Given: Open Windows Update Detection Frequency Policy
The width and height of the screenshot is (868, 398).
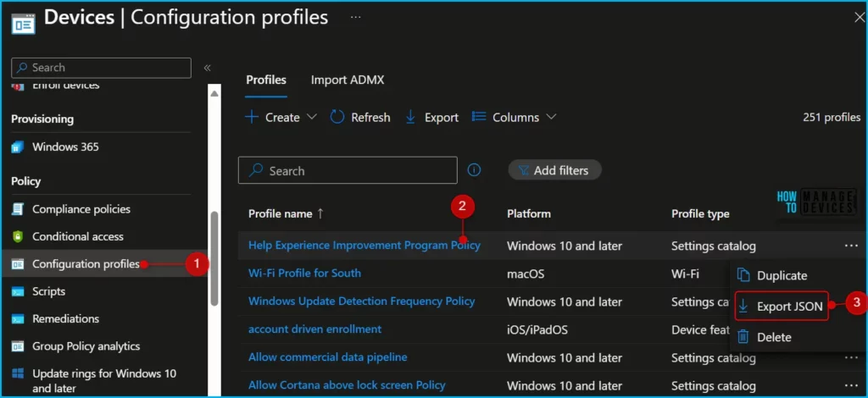Looking at the screenshot, I should click(x=361, y=301).
